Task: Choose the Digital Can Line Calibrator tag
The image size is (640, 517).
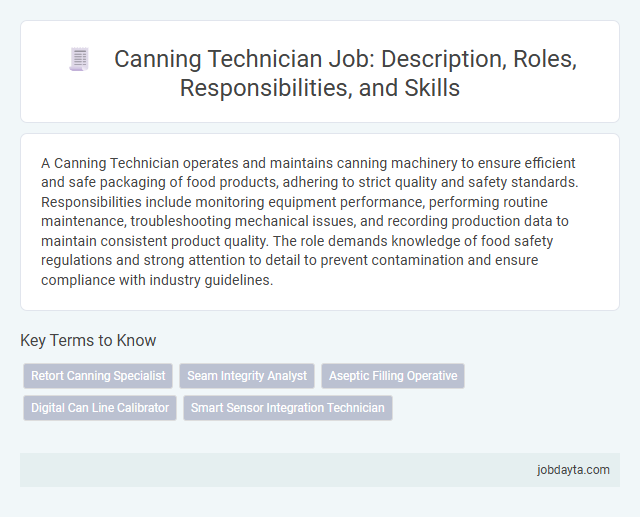Action: (100, 408)
